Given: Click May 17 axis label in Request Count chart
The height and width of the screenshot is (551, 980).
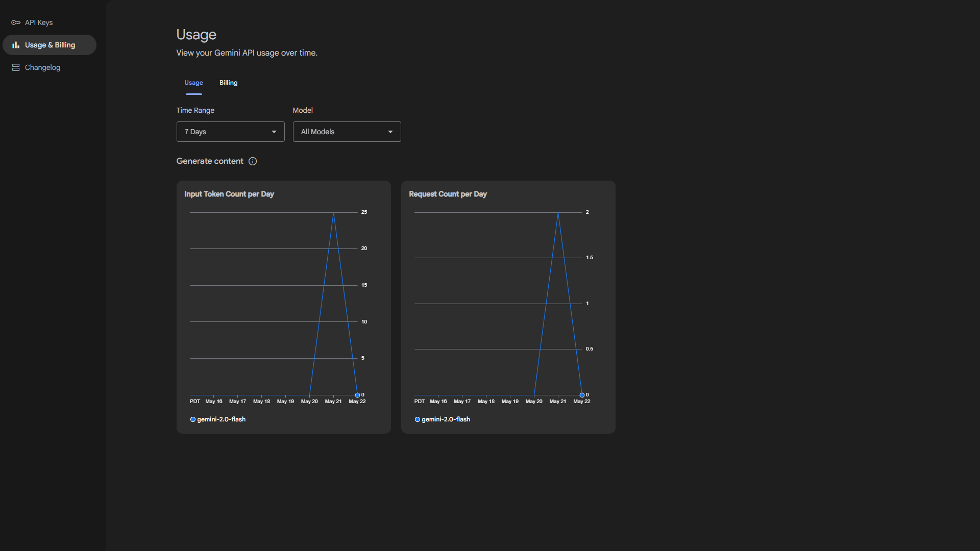Looking at the screenshot, I should (x=462, y=402).
